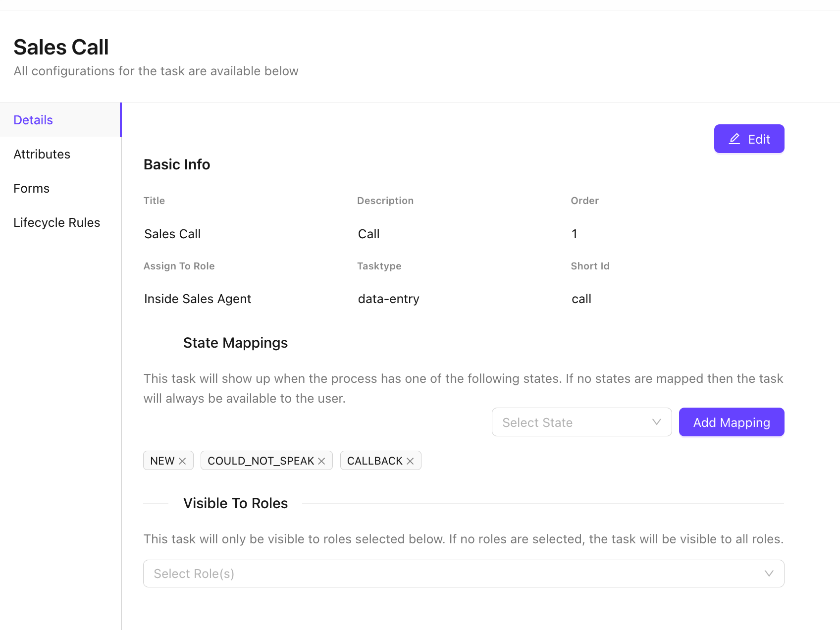Delete the CALLBACK state tag

[x=410, y=461]
